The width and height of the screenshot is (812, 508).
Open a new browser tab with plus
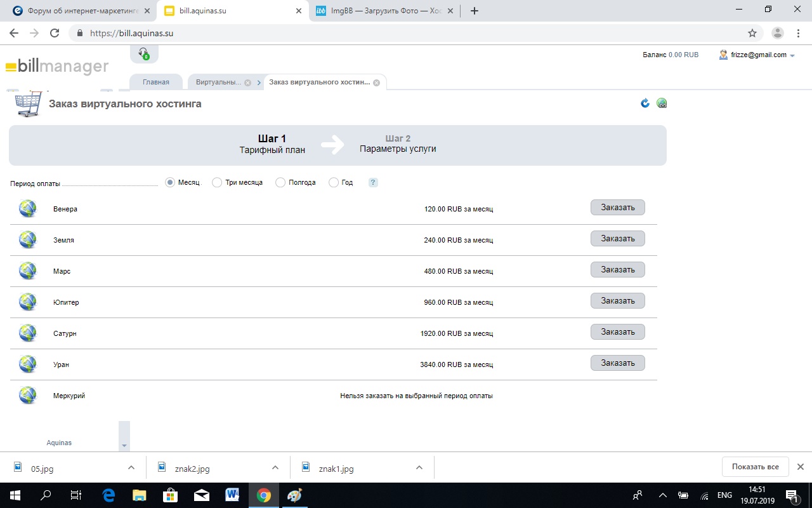coord(474,11)
